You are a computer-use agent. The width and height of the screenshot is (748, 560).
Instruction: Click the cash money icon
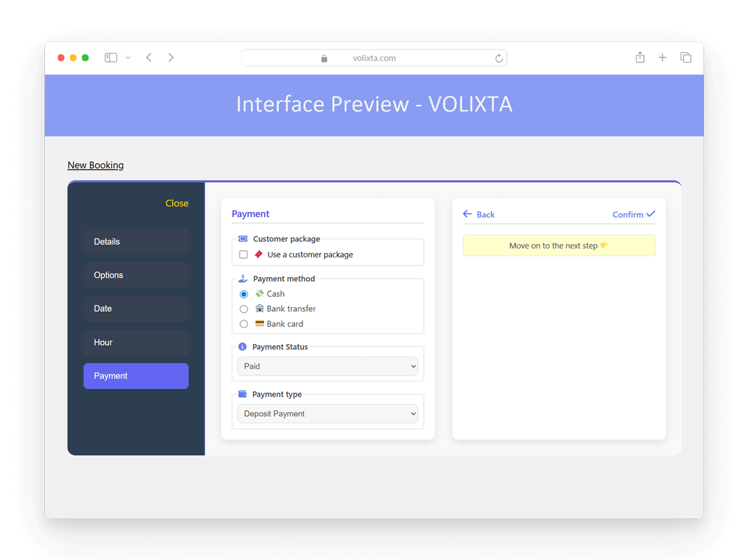click(259, 293)
